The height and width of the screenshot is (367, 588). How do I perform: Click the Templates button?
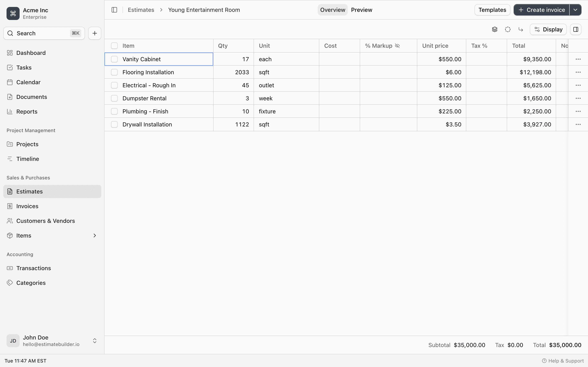[x=492, y=10]
